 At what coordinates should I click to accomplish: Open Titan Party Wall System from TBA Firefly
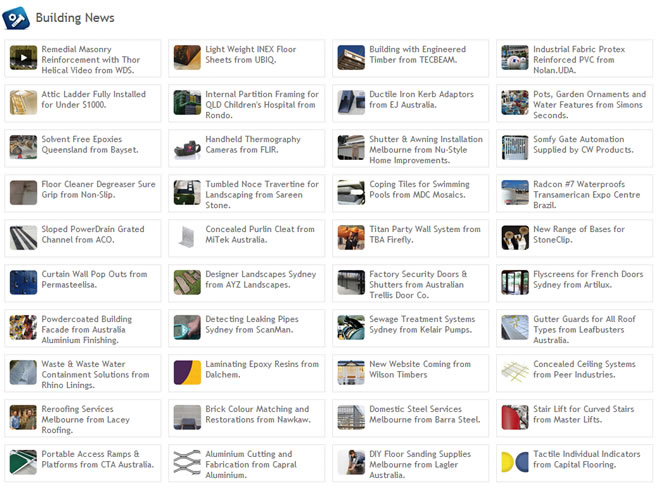pos(425,234)
